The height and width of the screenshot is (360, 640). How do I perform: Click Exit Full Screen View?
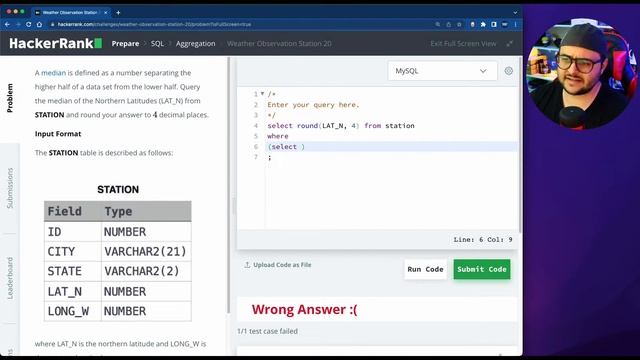point(463,44)
